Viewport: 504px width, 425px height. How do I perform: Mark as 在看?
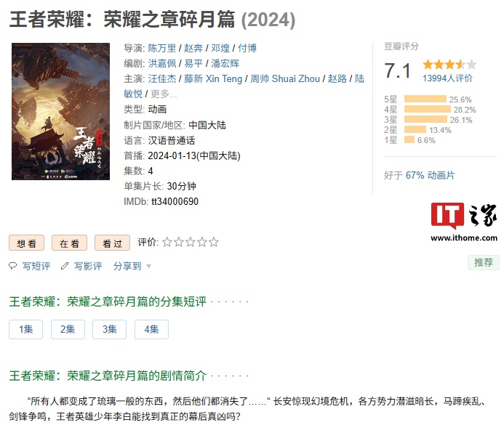point(69,243)
